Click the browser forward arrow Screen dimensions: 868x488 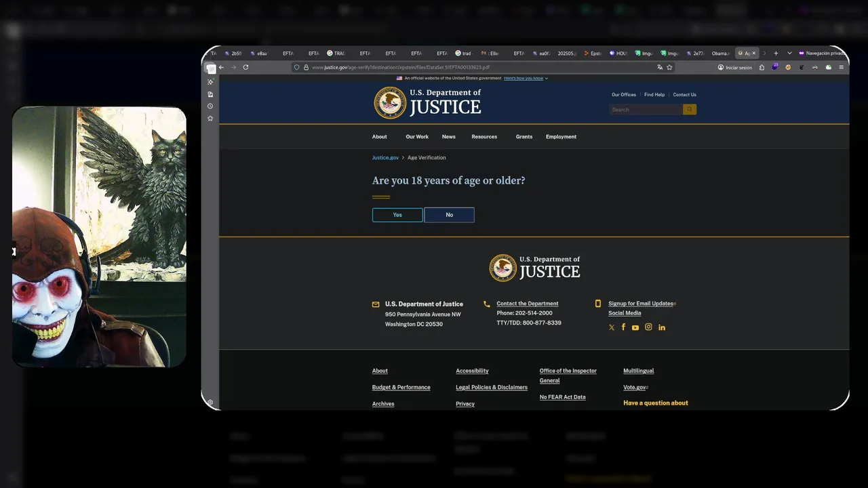pos(233,67)
